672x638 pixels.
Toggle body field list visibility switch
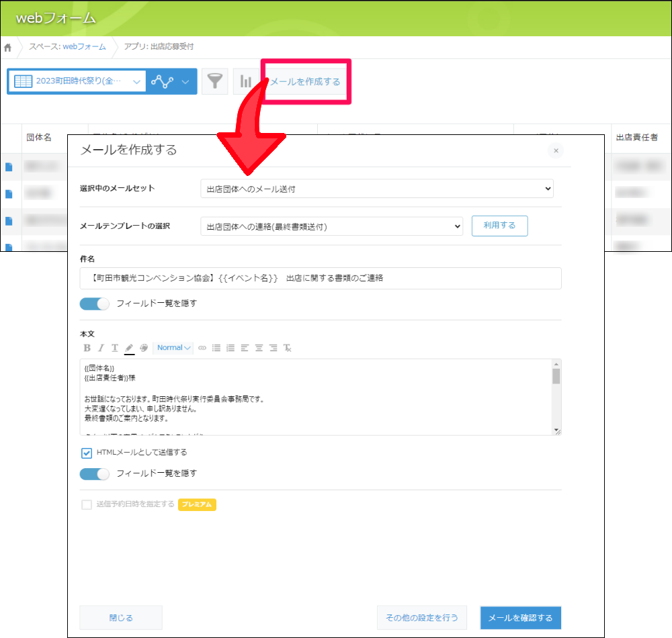tap(94, 473)
